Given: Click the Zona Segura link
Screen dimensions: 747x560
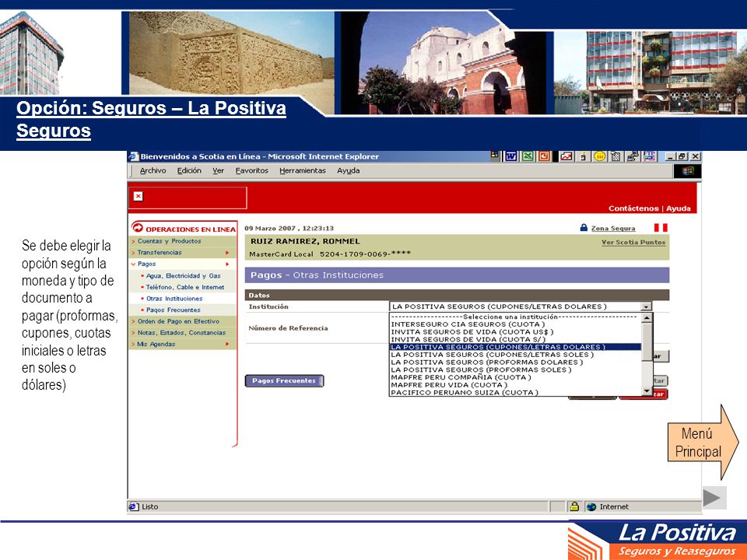Looking at the screenshot, I should pyautogui.click(x=613, y=229).
